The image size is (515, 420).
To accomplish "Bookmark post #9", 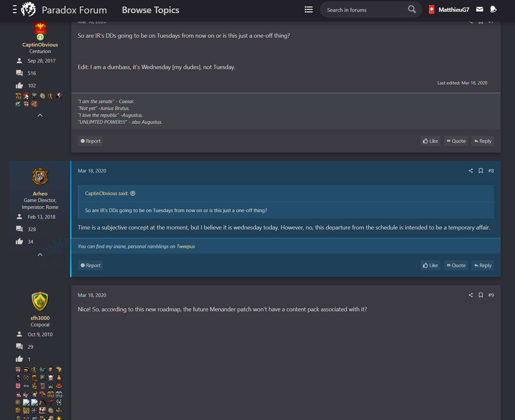I will tap(481, 295).
